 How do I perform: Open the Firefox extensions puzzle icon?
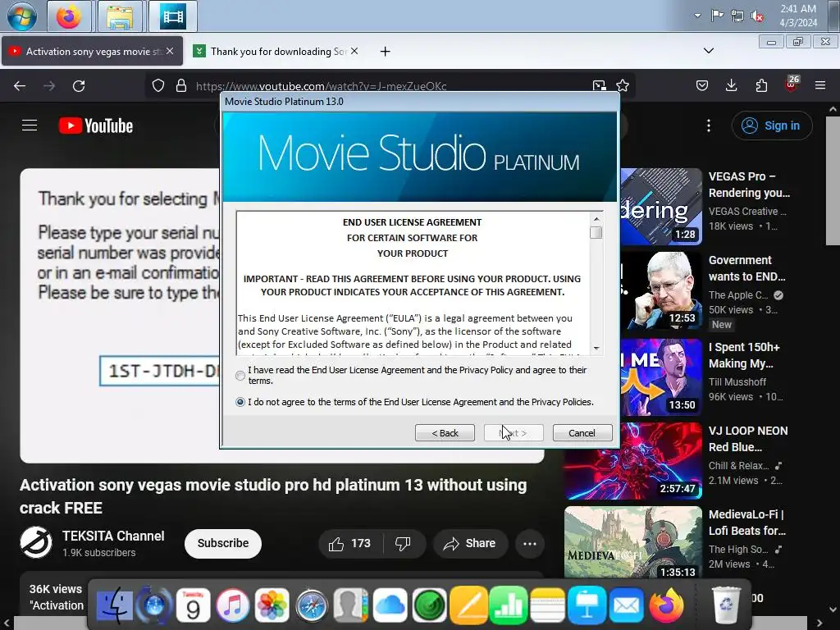pyautogui.click(x=761, y=85)
